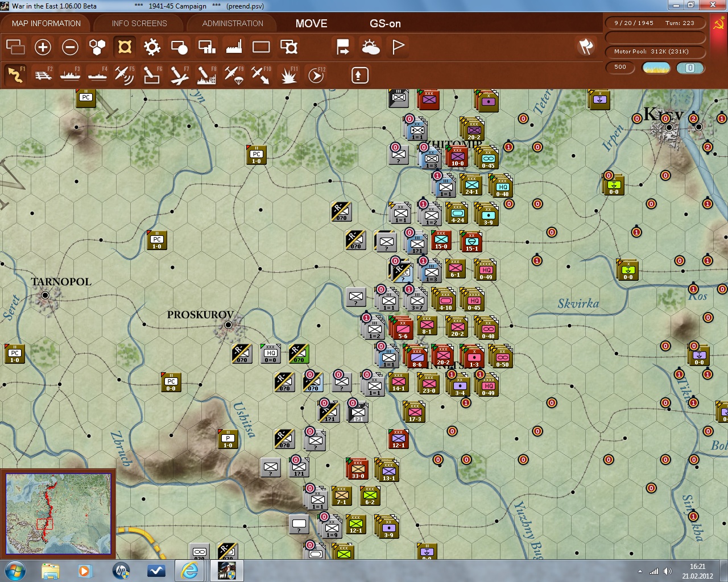Toggle the hex grid display
Viewport: 728px width, 582px height.
coord(97,47)
